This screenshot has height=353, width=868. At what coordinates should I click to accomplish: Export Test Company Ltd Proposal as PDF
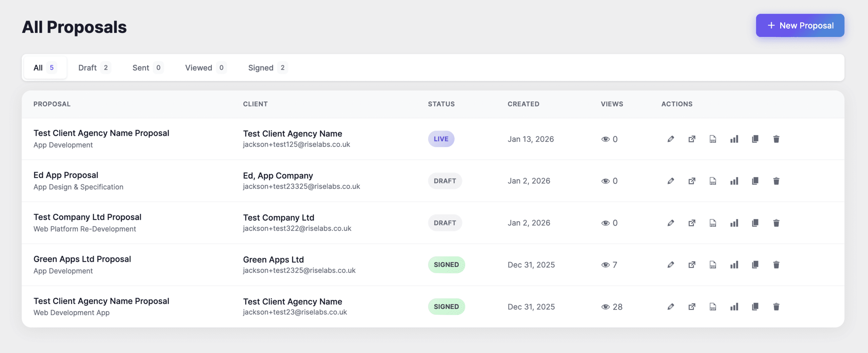tap(713, 223)
